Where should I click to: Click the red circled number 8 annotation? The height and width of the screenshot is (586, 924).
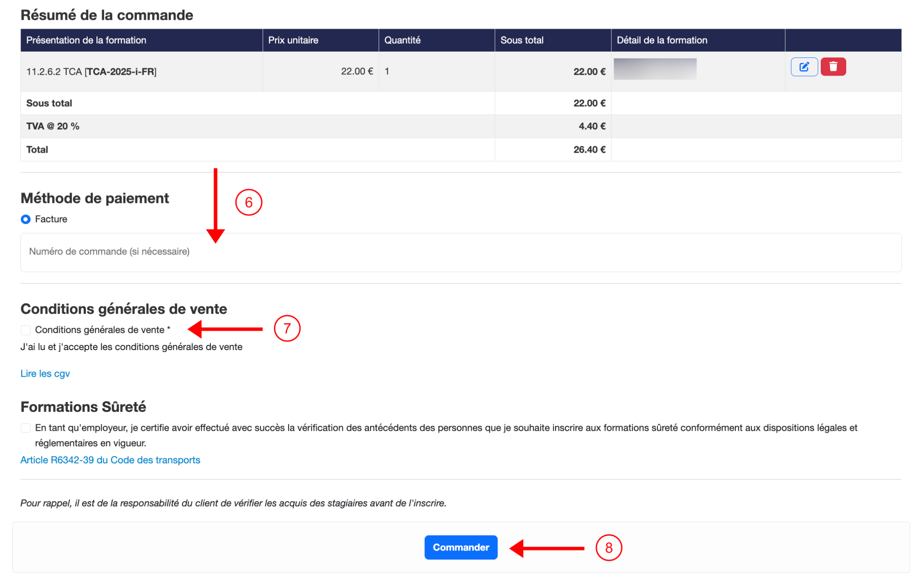(608, 548)
